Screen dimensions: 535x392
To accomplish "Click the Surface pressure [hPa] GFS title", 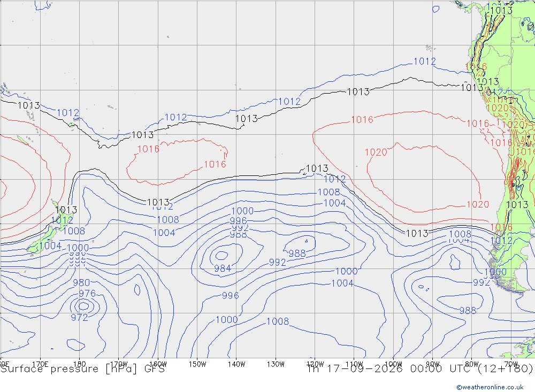I will (82, 369).
